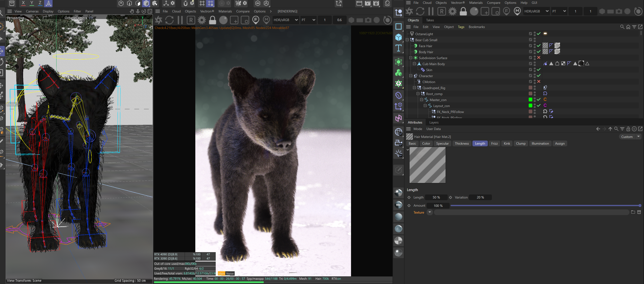This screenshot has height=284, width=644.
Task: Click the focus picker F icon
Action: click(256, 20)
